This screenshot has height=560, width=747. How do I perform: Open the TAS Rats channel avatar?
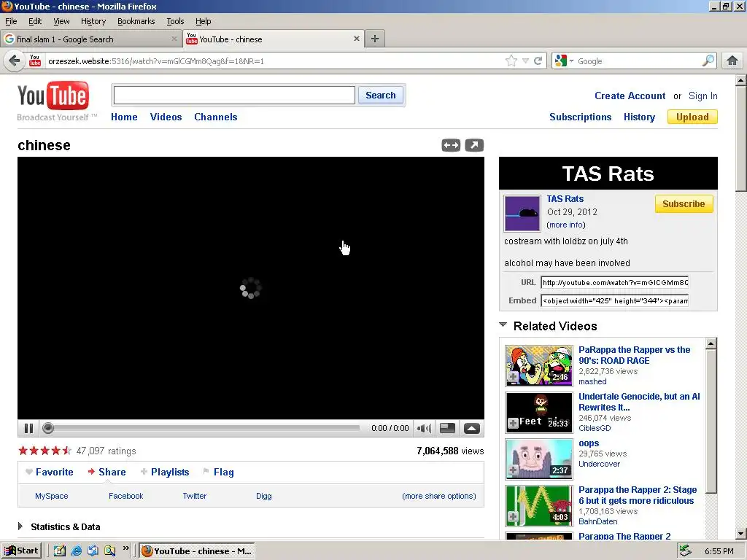pos(522,213)
